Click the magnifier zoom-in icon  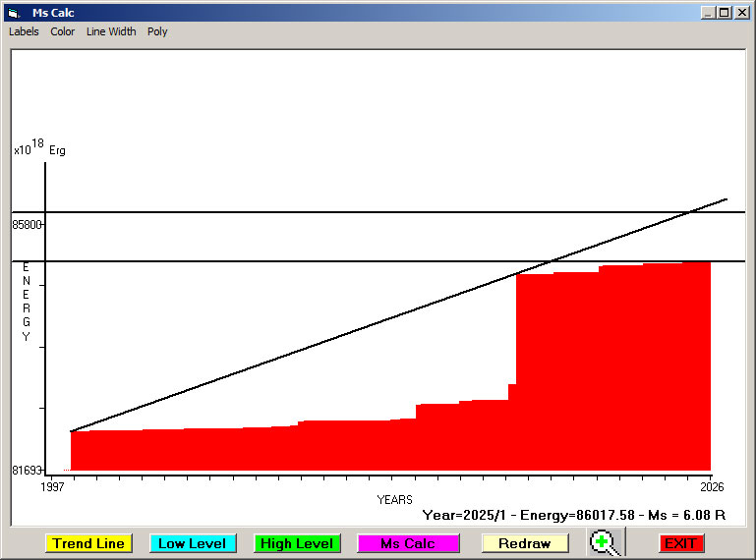pos(606,543)
